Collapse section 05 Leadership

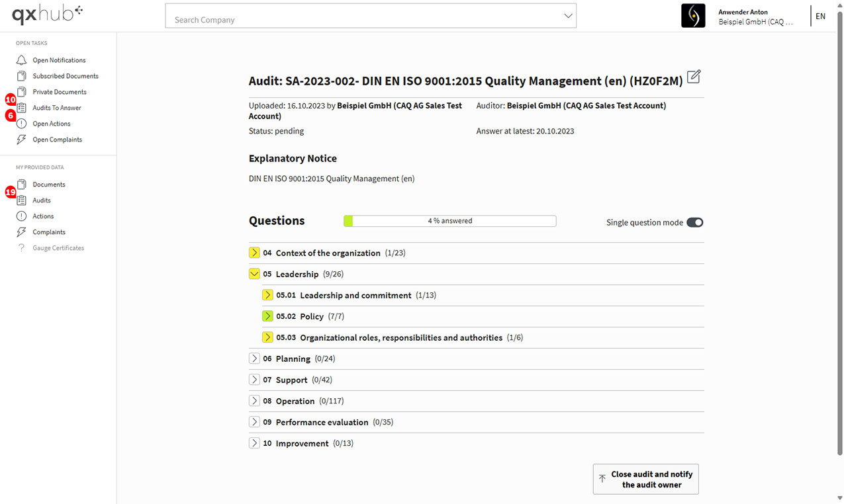pyautogui.click(x=254, y=274)
